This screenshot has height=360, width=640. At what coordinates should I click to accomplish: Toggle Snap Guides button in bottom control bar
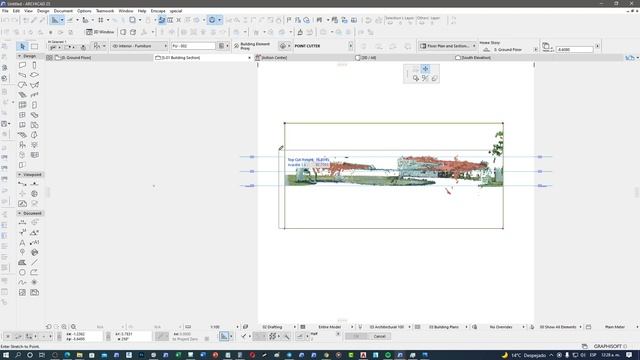224,336
